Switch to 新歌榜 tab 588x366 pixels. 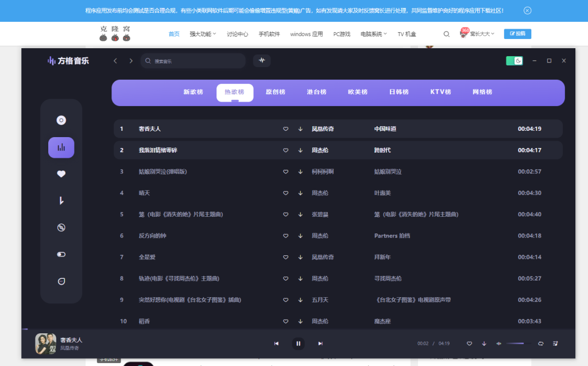tap(193, 92)
